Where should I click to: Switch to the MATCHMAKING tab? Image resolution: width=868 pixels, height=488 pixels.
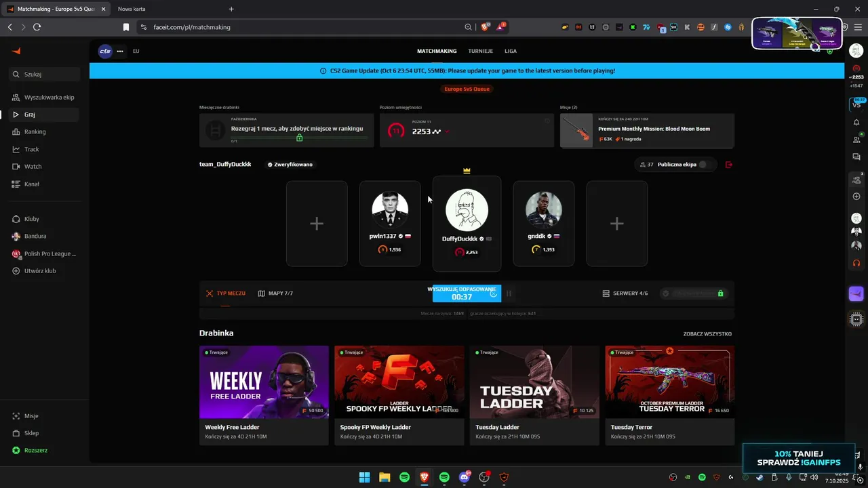click(x=437, y=51)
